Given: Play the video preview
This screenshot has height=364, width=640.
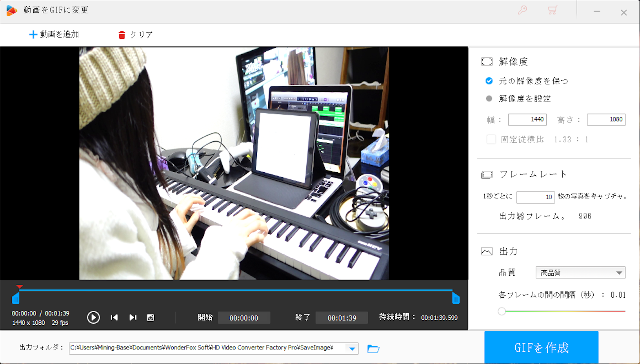Looking at the screenshot, I should (x=93, y=317).
